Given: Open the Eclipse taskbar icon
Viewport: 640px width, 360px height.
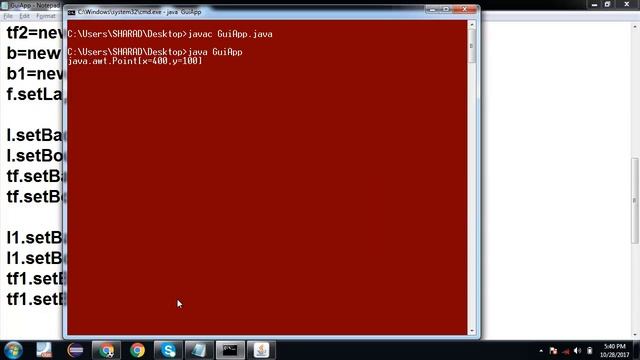Looking at the screenshot, I should pos(76,350).
